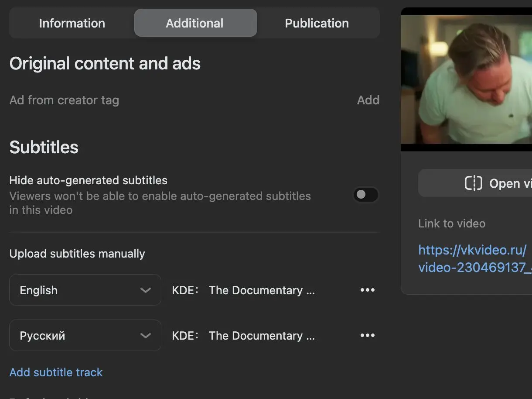The height and width of the screenshot is (399, 532).
Task: Click split-view icon on Open video button
Action: coord(473,183)
